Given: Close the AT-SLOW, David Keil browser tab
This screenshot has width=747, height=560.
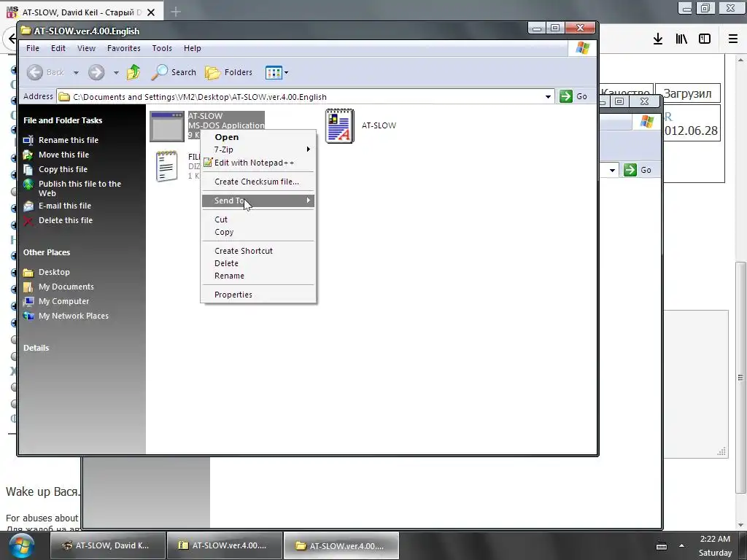Looking at the screenshot, I should tap(151, 12).
